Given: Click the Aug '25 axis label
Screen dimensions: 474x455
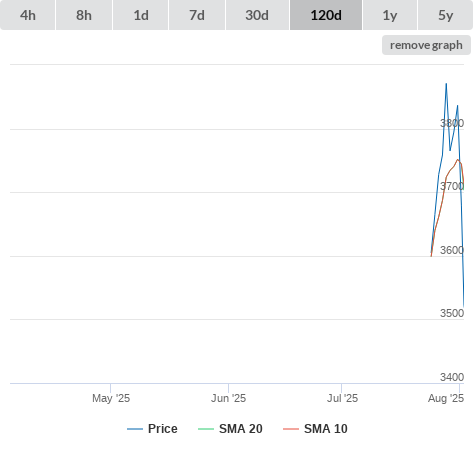Looking at the screenshot, I should 446,398.
